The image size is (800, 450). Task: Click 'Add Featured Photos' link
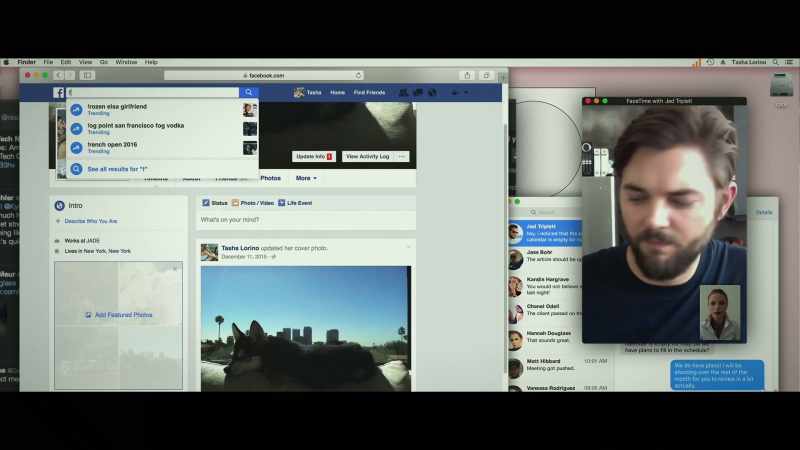click(119, 315)
